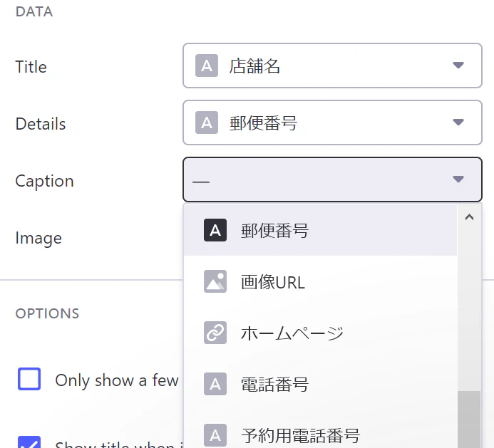494x448 pixels.
Task: Click the arrow in the Title dropdown
Action: [x=458, y=65]
